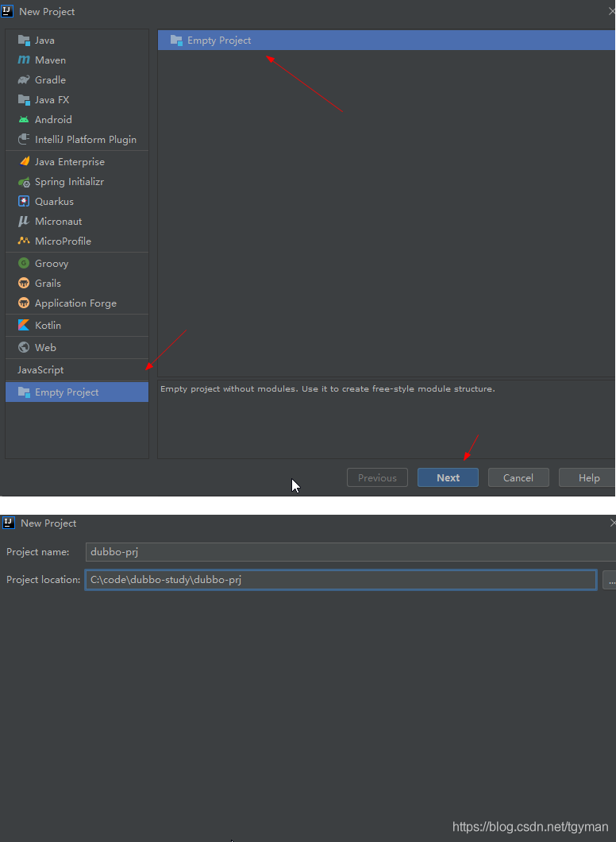Select the Java project type icon
The image size is (616, 842).
pyautogui.click(x=24, y=41)
